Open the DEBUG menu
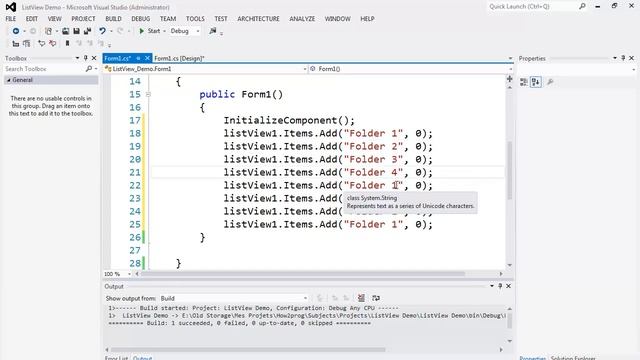Screen dimensions: 640x360 click(x=140, y=19)
